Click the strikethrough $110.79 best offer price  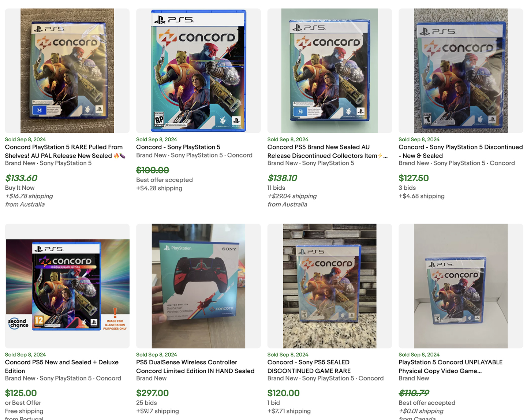click(x=414, y=393)
